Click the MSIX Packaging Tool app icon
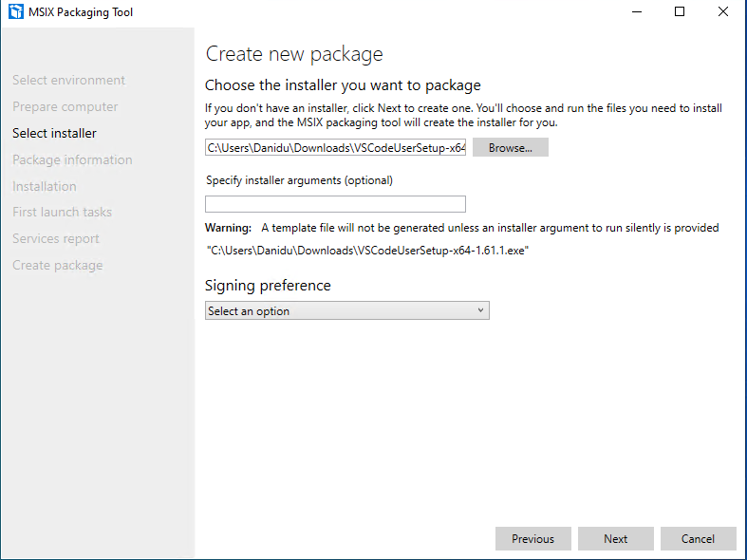747x560 pixels. pos(16,12)
